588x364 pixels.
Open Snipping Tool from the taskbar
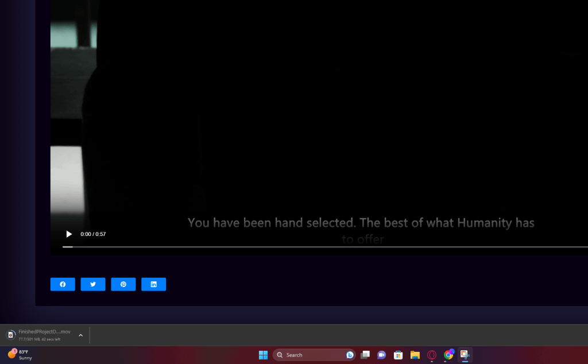tap(465, 355)
